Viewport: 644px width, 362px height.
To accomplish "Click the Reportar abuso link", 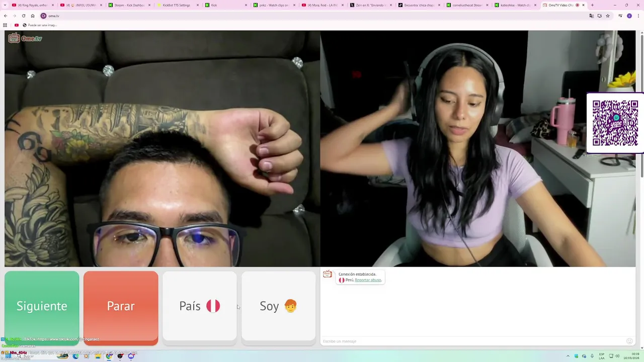I will [368, 280].
